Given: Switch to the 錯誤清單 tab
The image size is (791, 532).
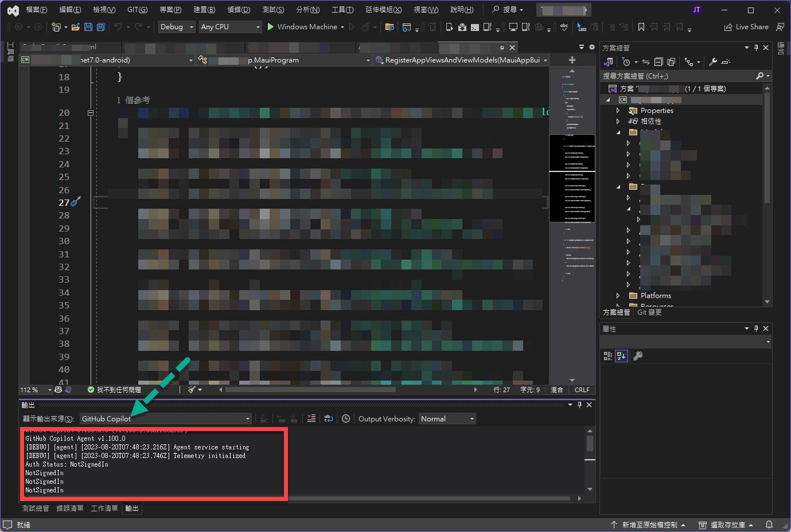Looking at the screenshot, I should [x=70, y=508].
